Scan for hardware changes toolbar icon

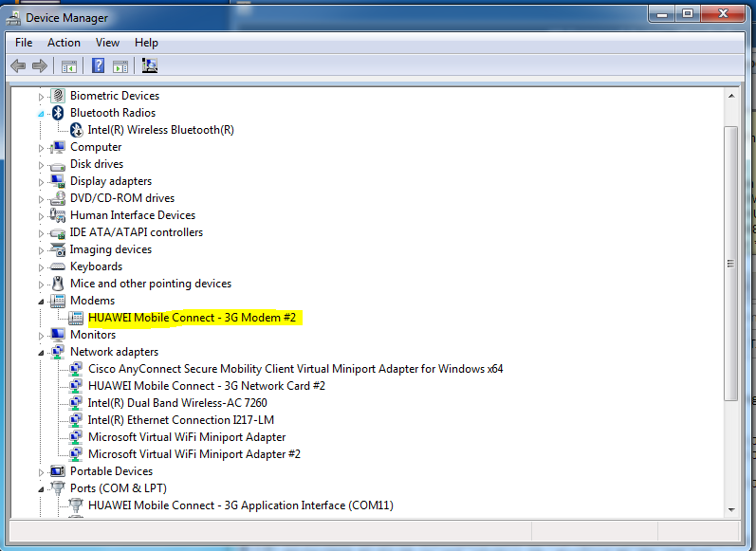[150, 65]
